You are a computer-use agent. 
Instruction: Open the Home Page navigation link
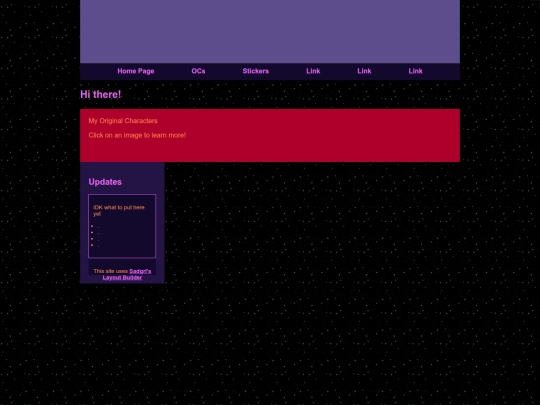coord(136,71)
